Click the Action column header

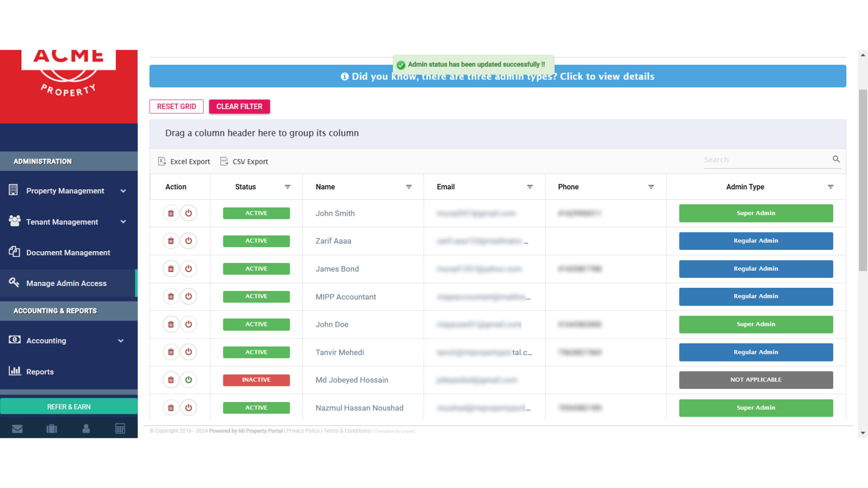click(176, 187)
